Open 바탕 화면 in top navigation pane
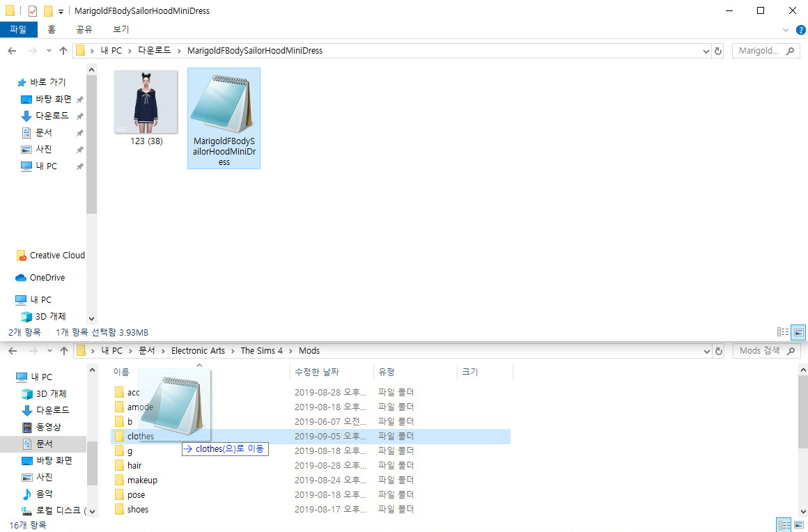 [x=53, y=100]
